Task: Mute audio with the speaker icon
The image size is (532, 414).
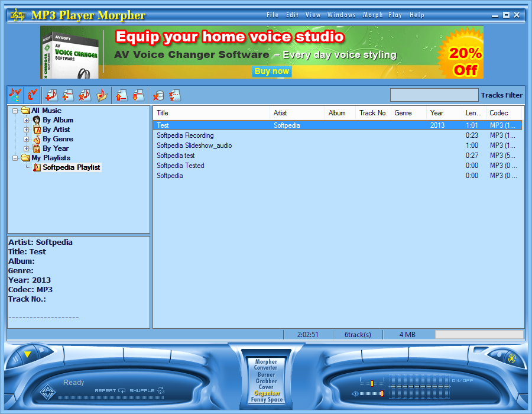Action: point(355,394)
